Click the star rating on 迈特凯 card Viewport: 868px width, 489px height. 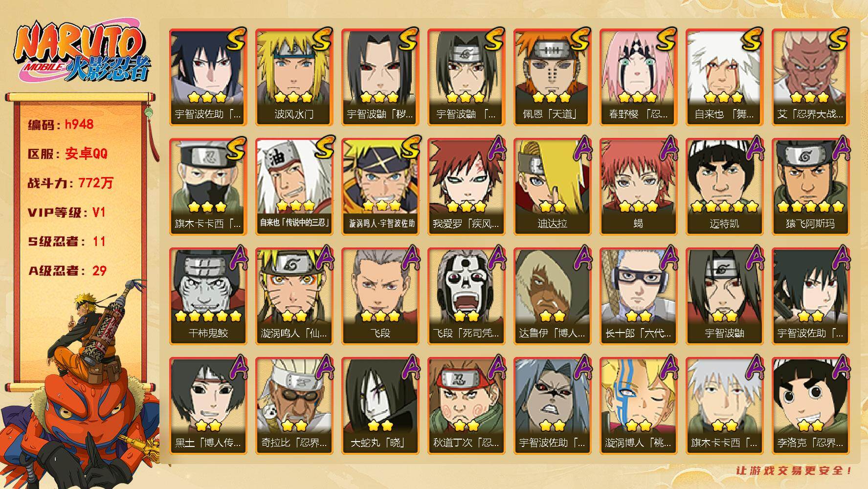(x=724, y=206)
